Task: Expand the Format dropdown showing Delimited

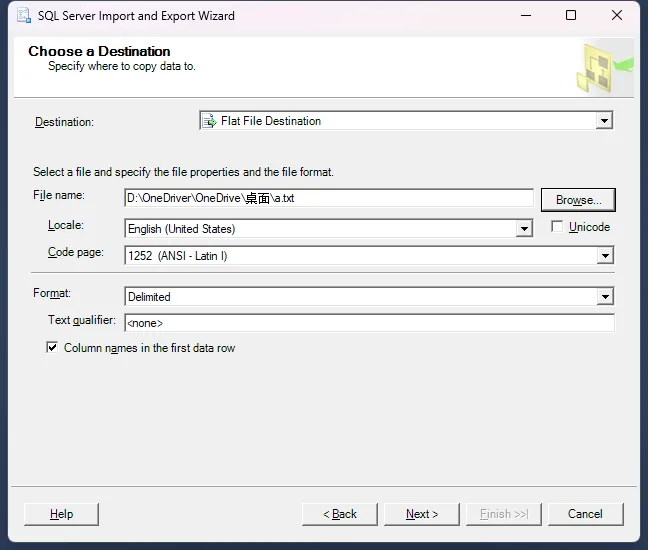Action: pos(604,297)
